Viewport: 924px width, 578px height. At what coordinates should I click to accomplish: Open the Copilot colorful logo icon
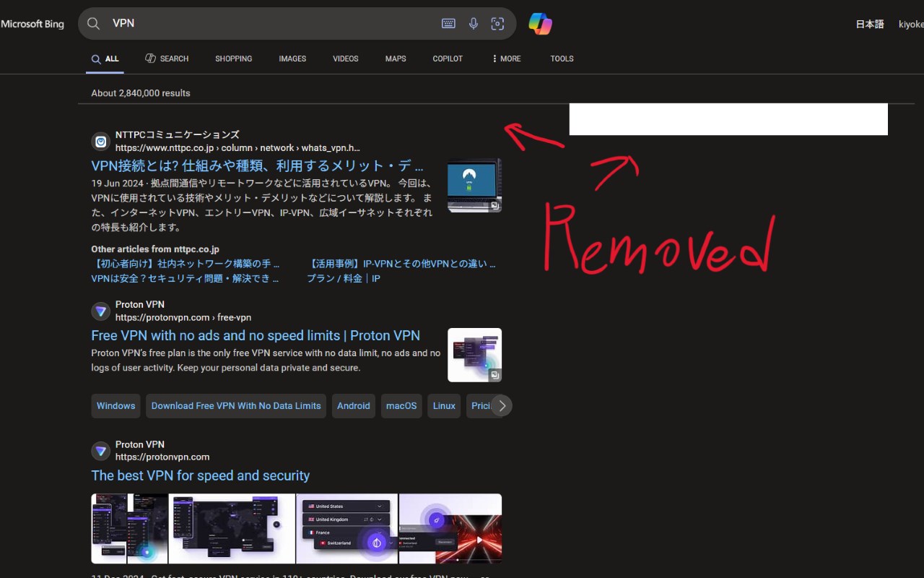tap(540, 24)
